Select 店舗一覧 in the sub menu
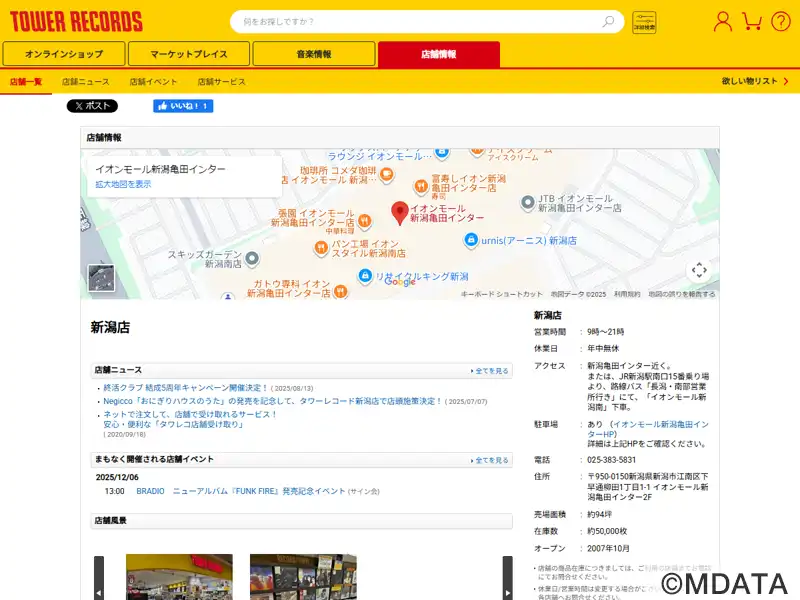 pyautogui.click(x=26, y=82)
